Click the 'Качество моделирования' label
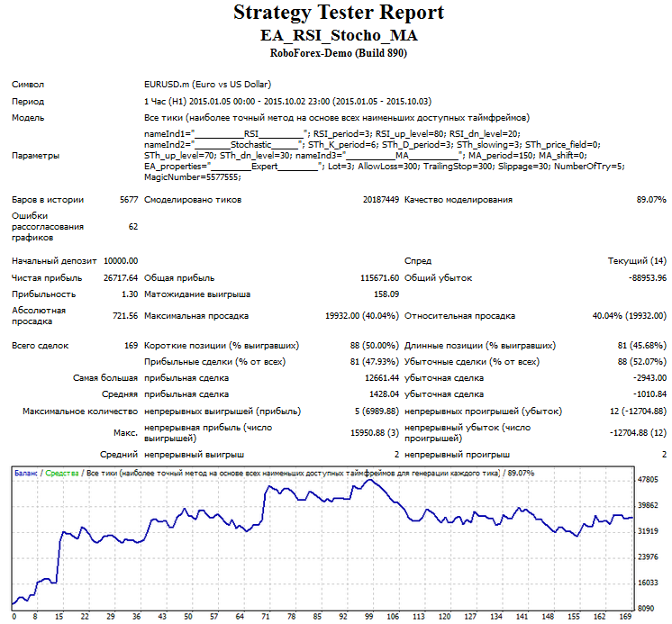 click(459, 200)
